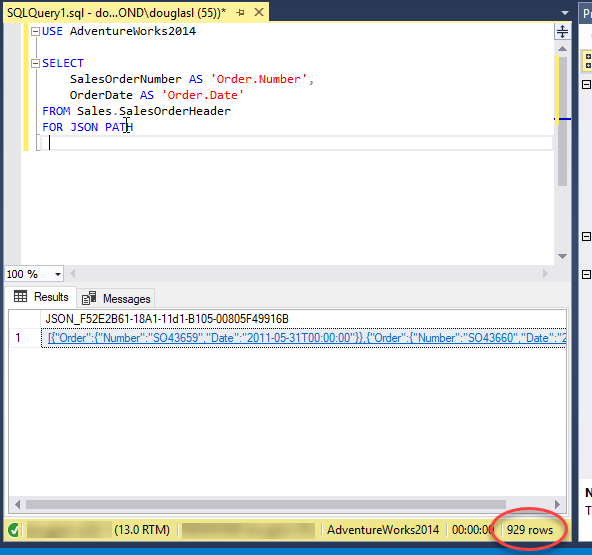
Task: Place cursor on the empty last editor line
Action: pyautogui.click(x=296, y=143)
